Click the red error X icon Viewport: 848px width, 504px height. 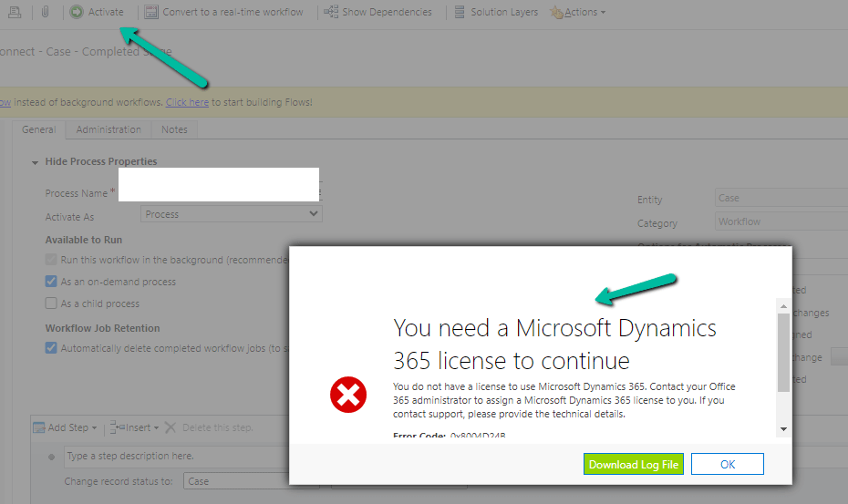(348, 395)
